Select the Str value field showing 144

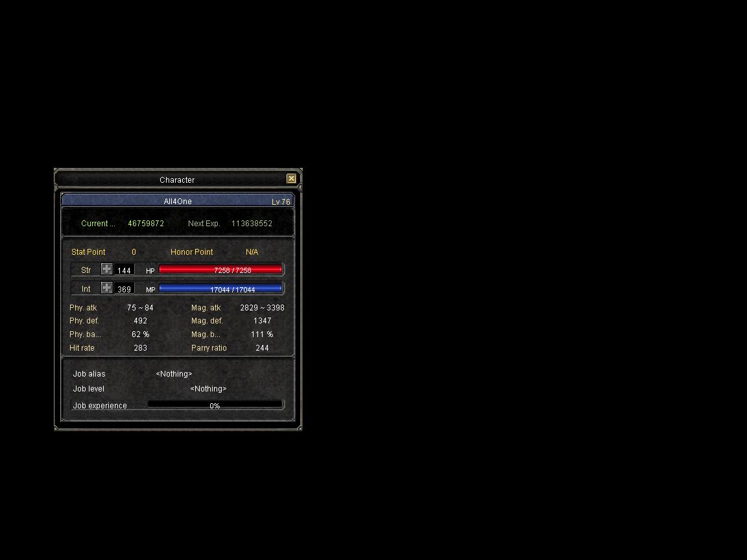tap(124, 270)
